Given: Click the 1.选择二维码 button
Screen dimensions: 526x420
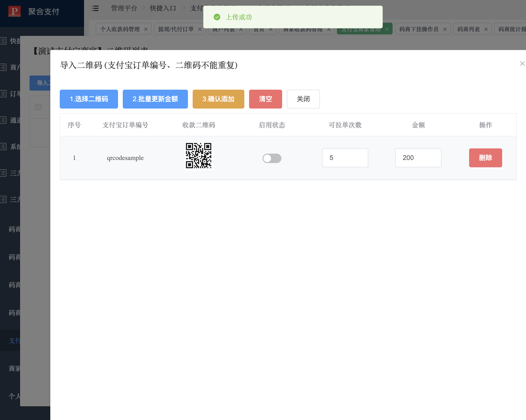Looking at the screenshot, I should (89, 99).
